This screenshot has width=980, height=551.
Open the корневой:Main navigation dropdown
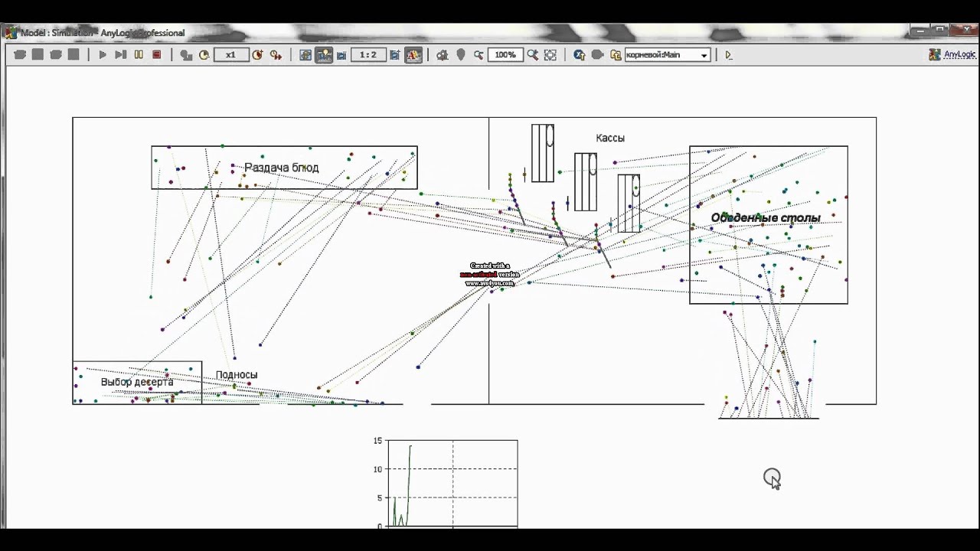click(x=668, y=55)
